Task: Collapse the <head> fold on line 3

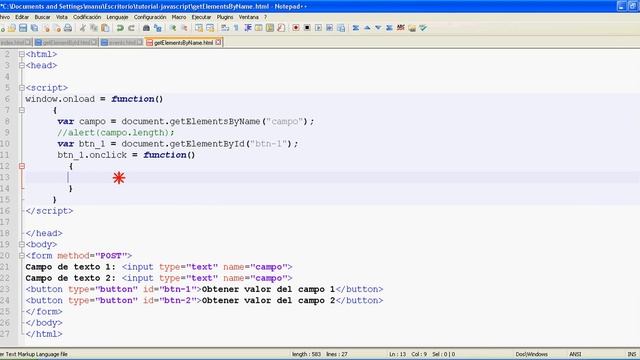Action: pos(22,65)
